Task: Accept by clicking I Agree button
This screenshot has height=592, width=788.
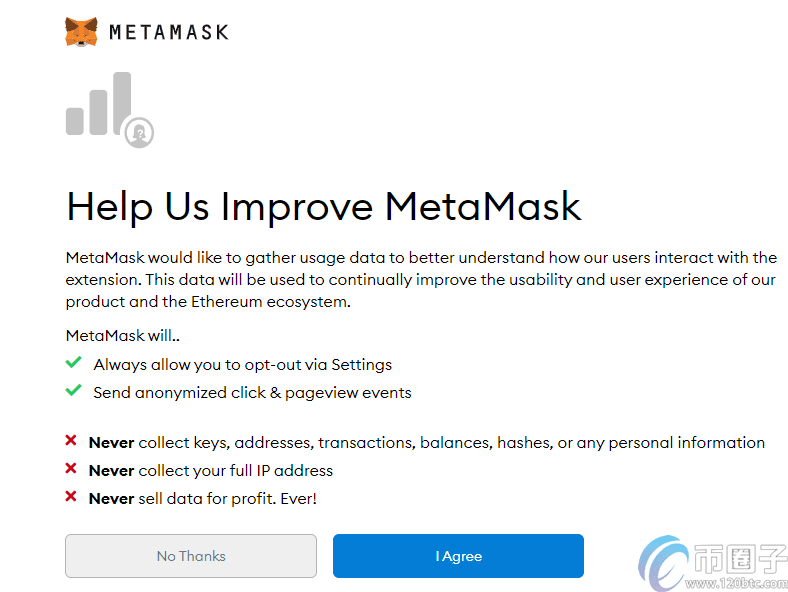Action: pyautogui.click(x=458, y=556)
